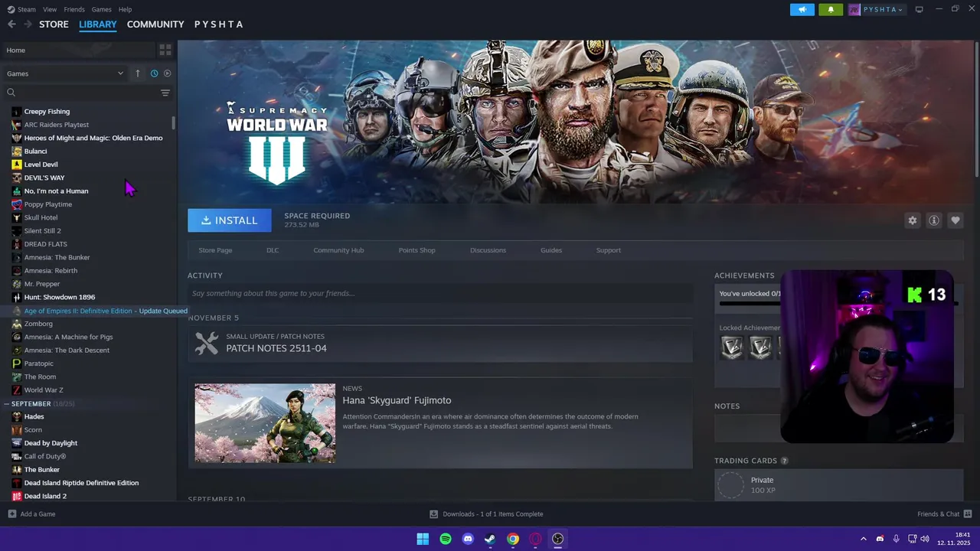The height and width of the screenshot is (551, 980).
Task: Toggle sort order arrow in library sidebar
Action: pyautogui.click(x=138, y=73)
